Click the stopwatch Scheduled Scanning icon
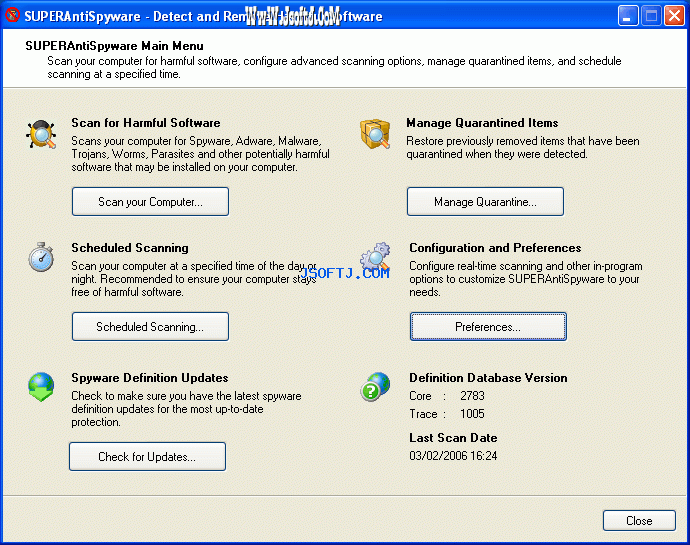The height and width of the screenshot is (545, 690). [41, 257]
